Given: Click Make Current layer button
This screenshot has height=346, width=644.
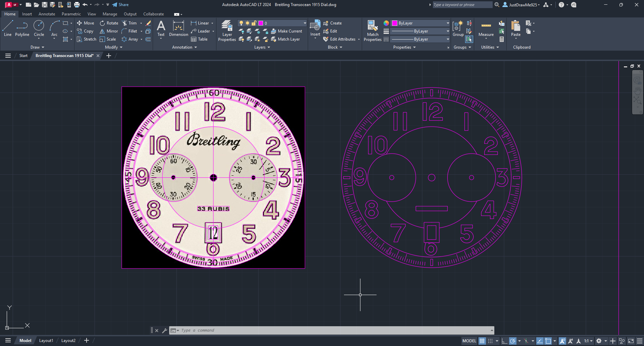Looking at the screenshot, I should point(286,31).
